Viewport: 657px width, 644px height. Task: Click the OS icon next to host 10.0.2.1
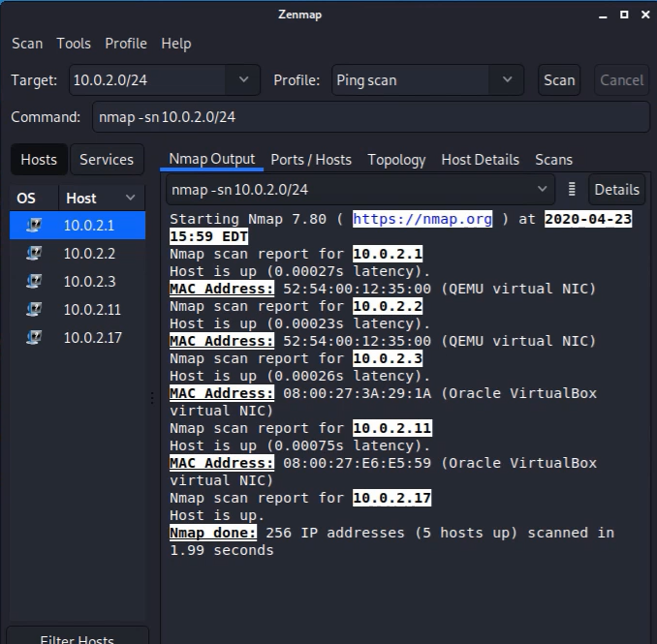[x=34, y=226]
